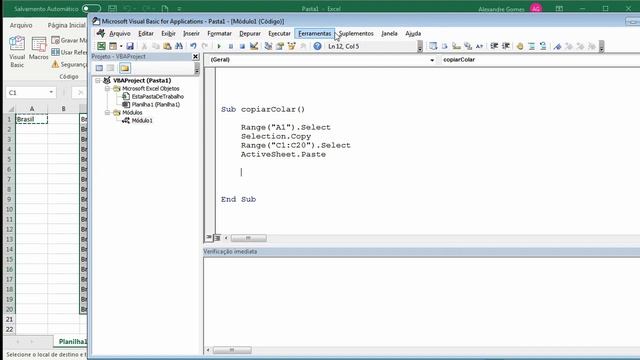Image resolution: width=640 pixels, height=360 pixels.
Task: Click the Immediate window horizontal scrollbar thumb
Action: coord(232,350)
